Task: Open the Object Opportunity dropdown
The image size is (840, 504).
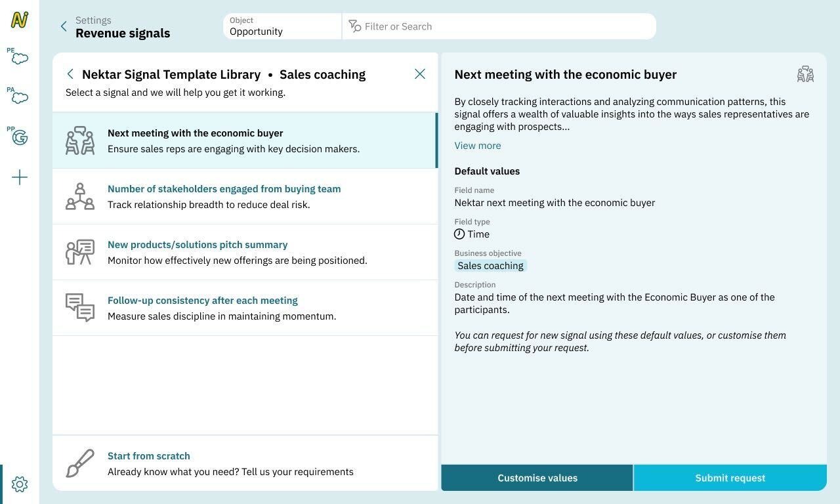Action: pos(282,26)
